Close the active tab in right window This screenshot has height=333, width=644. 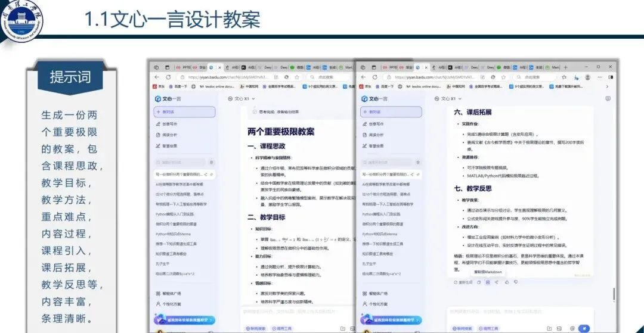[426, 67]
